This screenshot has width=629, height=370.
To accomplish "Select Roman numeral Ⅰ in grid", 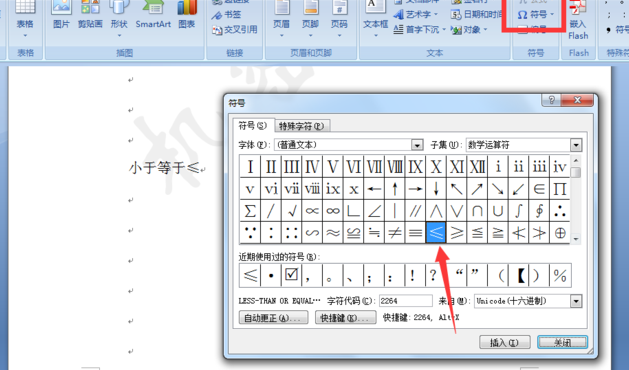I will coord(250,166).
